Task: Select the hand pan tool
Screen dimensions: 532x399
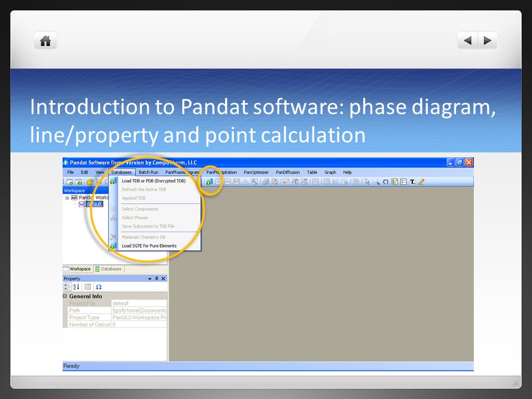Action: [386, 182]
